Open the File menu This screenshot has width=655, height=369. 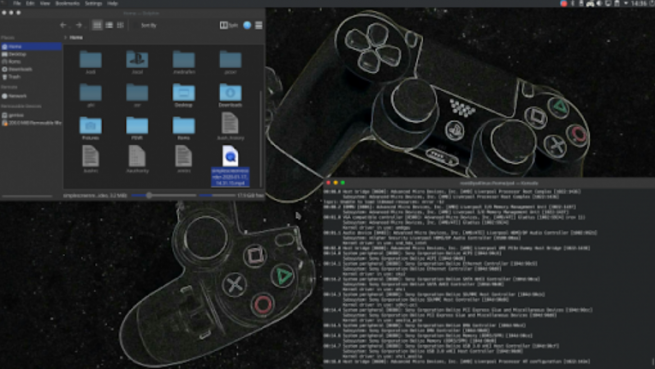coord(17,3)
